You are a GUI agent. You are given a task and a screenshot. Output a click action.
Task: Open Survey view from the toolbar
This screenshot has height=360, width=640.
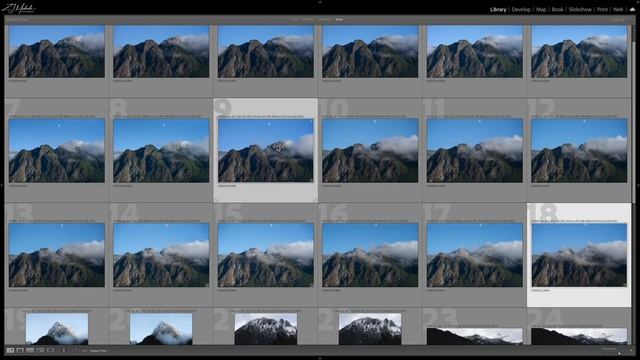click(40, 350)
